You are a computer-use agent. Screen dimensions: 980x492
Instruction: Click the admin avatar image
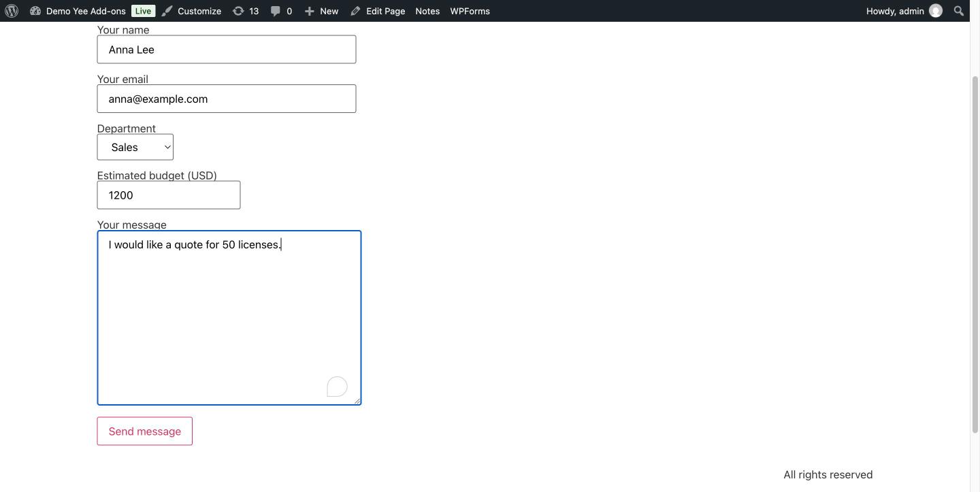[x=936, y=11]
